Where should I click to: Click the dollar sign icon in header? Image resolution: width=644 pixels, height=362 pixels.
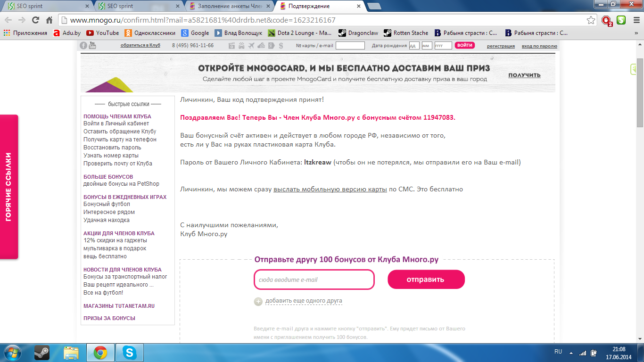click(x=281, y=46)
